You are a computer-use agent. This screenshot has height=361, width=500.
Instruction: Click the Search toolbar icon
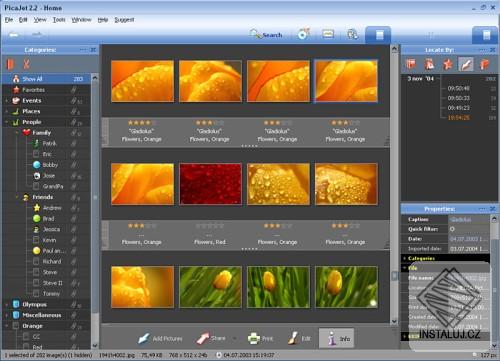[x=266, y=34]
